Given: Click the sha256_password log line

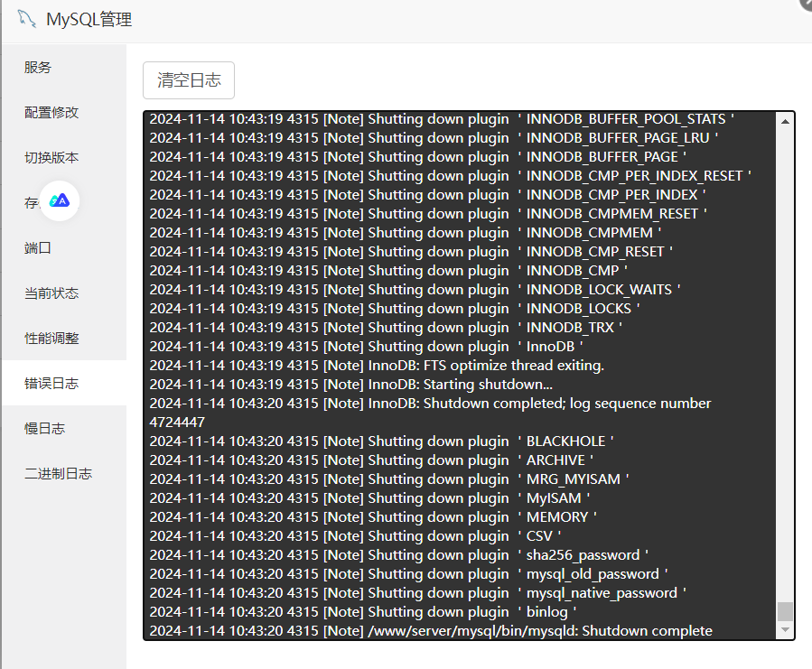Looking at the screenshot, I should (x=398, y=554).
